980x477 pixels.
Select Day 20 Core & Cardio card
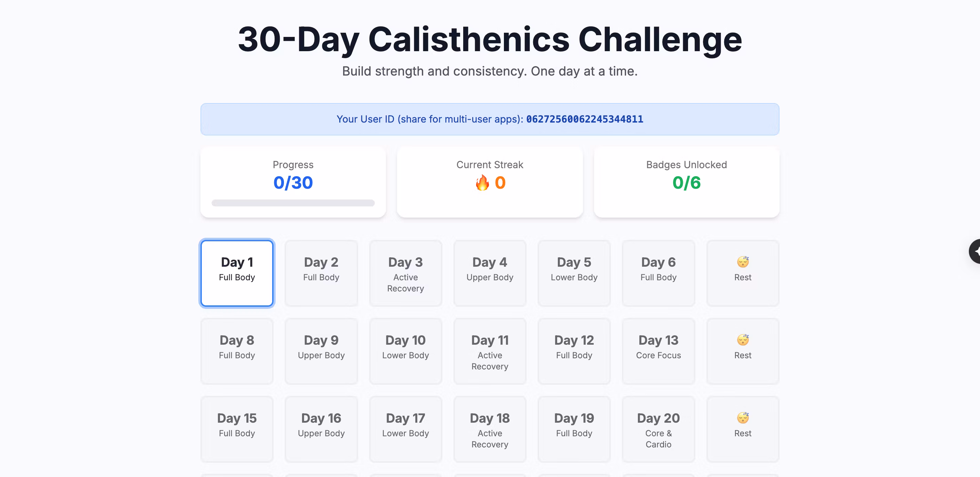[658, 429]
